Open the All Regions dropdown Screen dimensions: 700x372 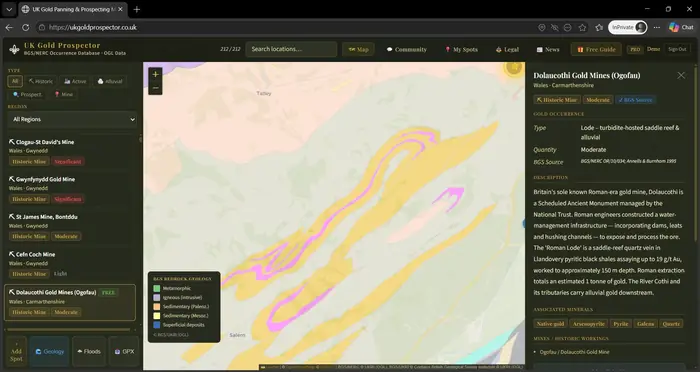pos(72,119)
